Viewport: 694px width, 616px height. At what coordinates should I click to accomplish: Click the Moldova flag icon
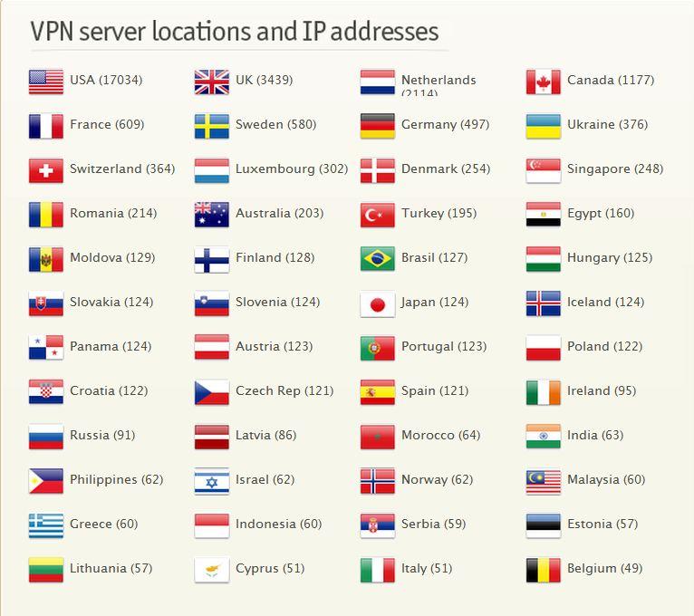click(46, 259)
